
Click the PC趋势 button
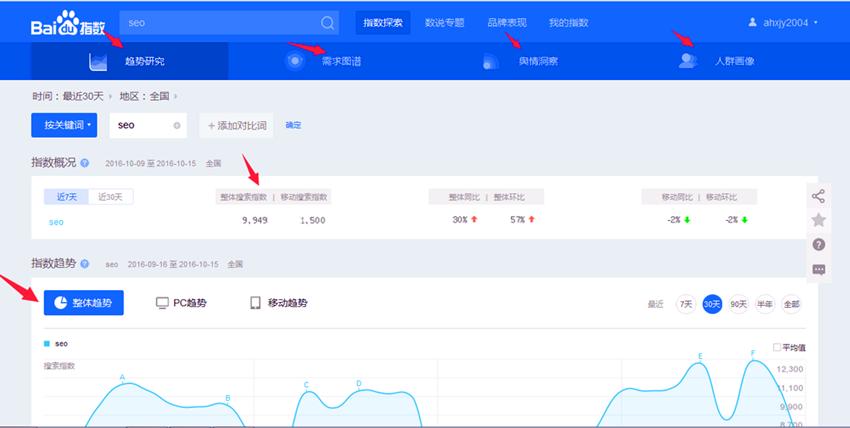coord(181,303)
